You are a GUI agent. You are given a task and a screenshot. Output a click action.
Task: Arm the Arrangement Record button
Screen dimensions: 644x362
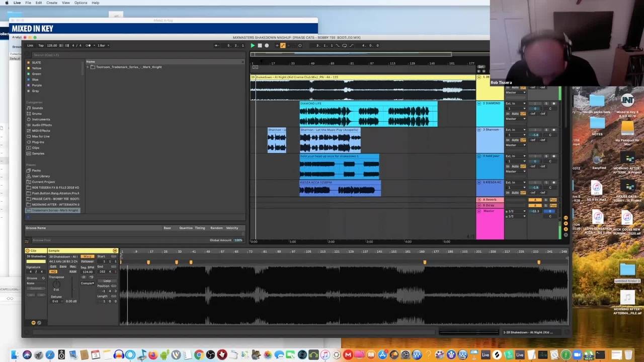tap(267, 45)
